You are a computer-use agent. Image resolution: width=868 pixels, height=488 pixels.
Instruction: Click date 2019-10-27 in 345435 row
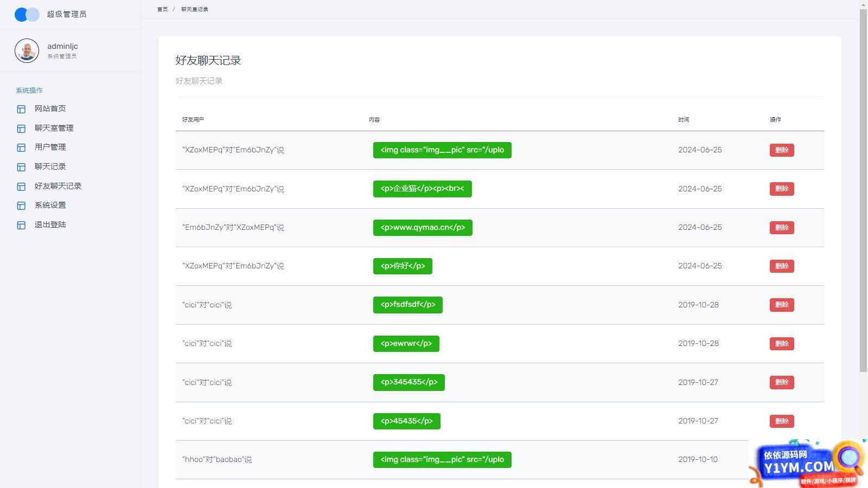(x=698, y=382)
